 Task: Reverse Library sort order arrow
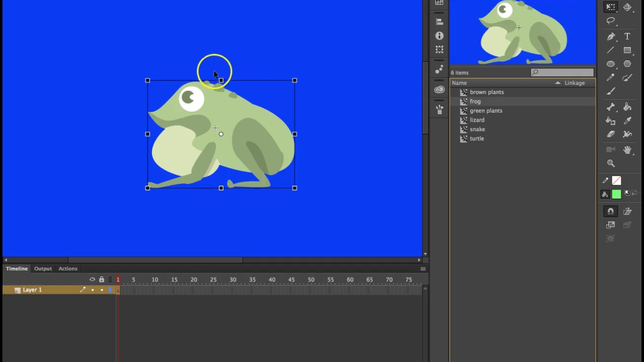(557, 83)
